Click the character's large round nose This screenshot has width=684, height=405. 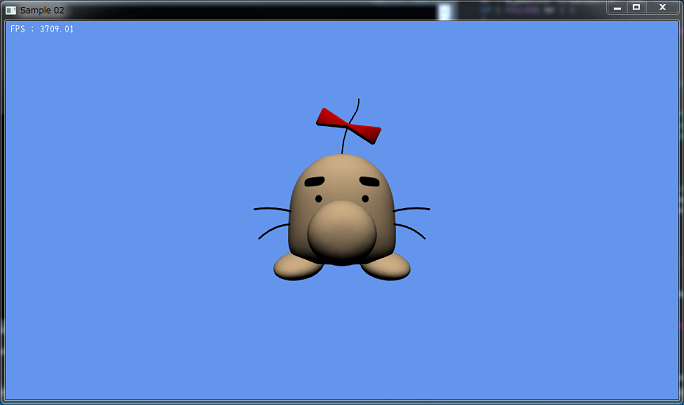click(342, 230)
